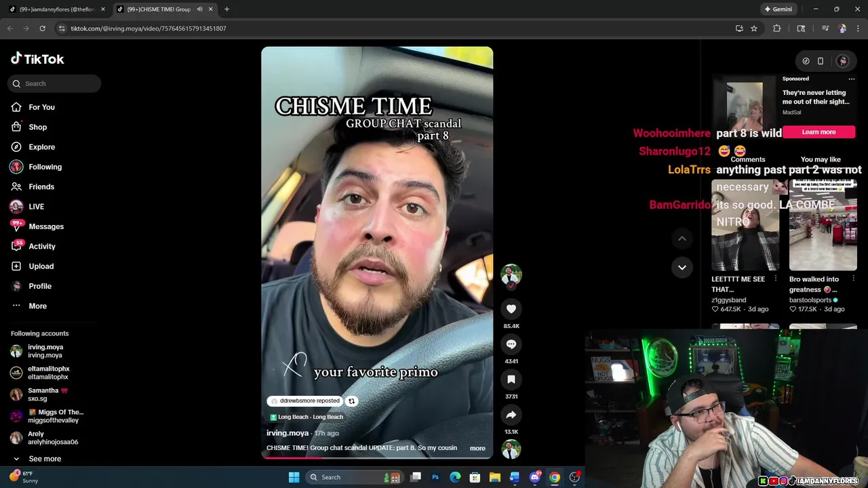This screenshot has width=868, height=488.
Task: Open three-dot menu on barstoolsports video
Action: click(x=853, y=279)
